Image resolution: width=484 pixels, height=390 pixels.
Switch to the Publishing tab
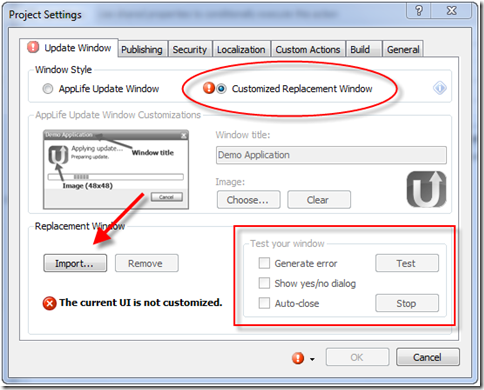(x=142, y=49)
